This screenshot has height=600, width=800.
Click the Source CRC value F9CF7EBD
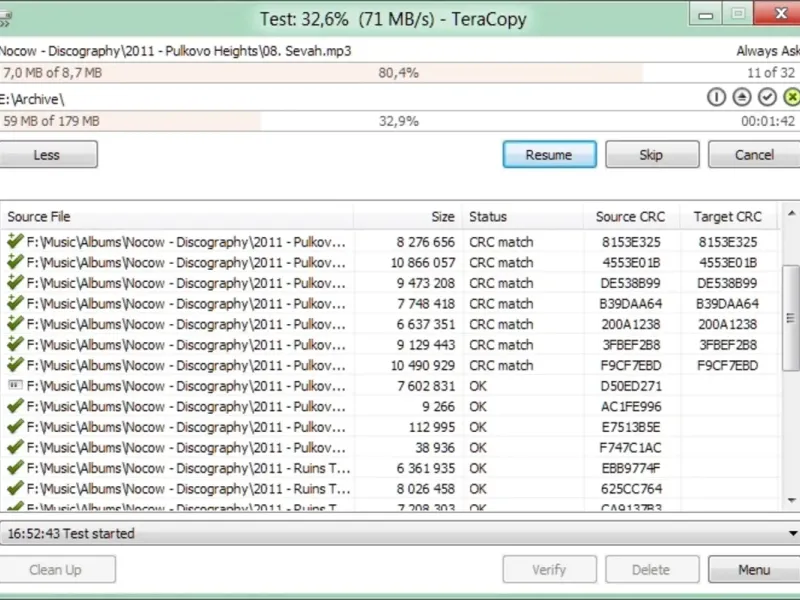pos(631,365)
